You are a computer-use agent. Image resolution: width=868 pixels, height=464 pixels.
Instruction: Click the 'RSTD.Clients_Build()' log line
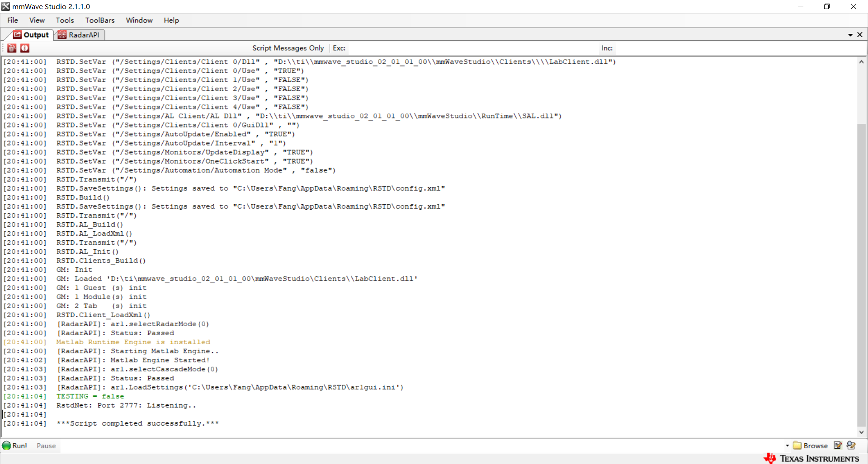click(101, 261)
